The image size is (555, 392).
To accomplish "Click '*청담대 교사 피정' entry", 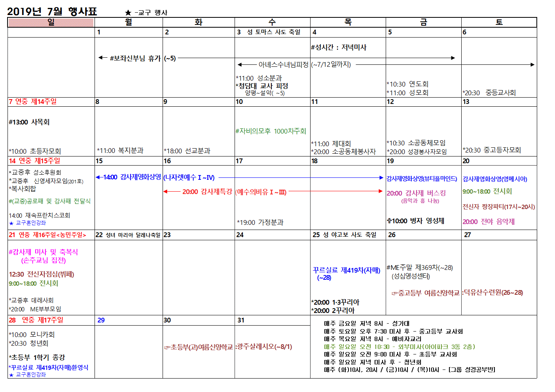I will click(261, 86).
